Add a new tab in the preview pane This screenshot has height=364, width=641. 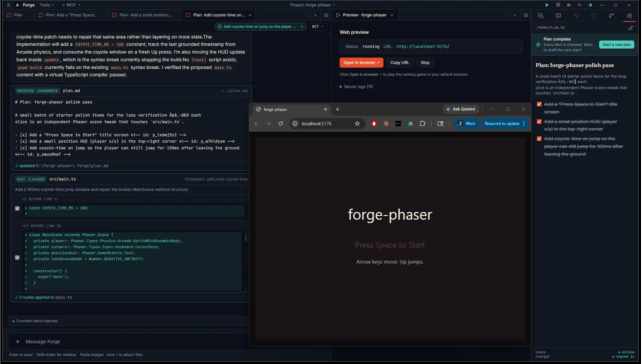(x=515, y=15)
